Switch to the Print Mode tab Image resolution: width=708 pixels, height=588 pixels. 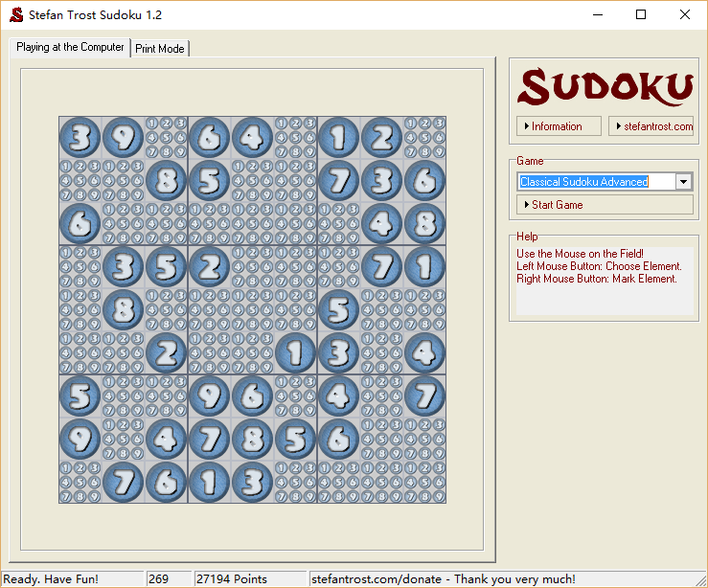pos(160,48)
